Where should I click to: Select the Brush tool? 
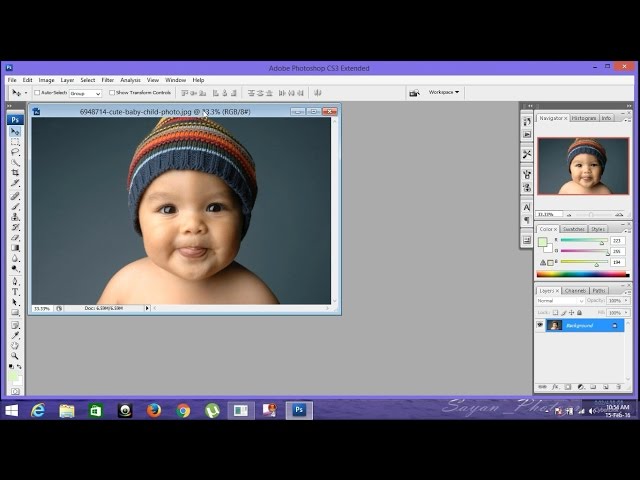[x=15, y=207]
